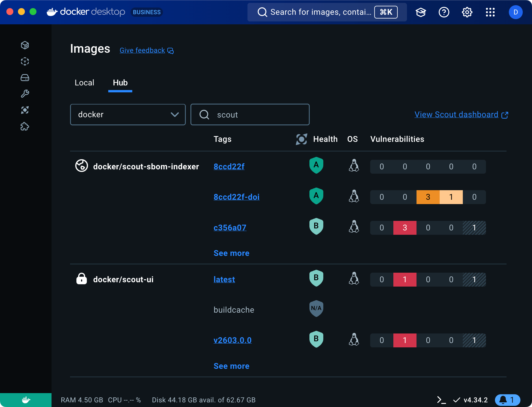This screenshot has width=532, height=407.
Task: Click the whale icon in the bottom-left corner
Action: click(25, 400)
